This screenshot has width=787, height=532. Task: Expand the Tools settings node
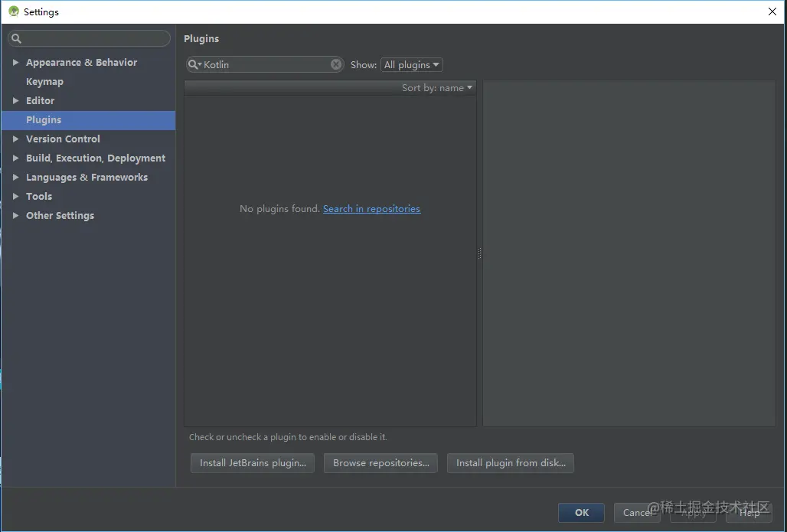tap(15, 196)
